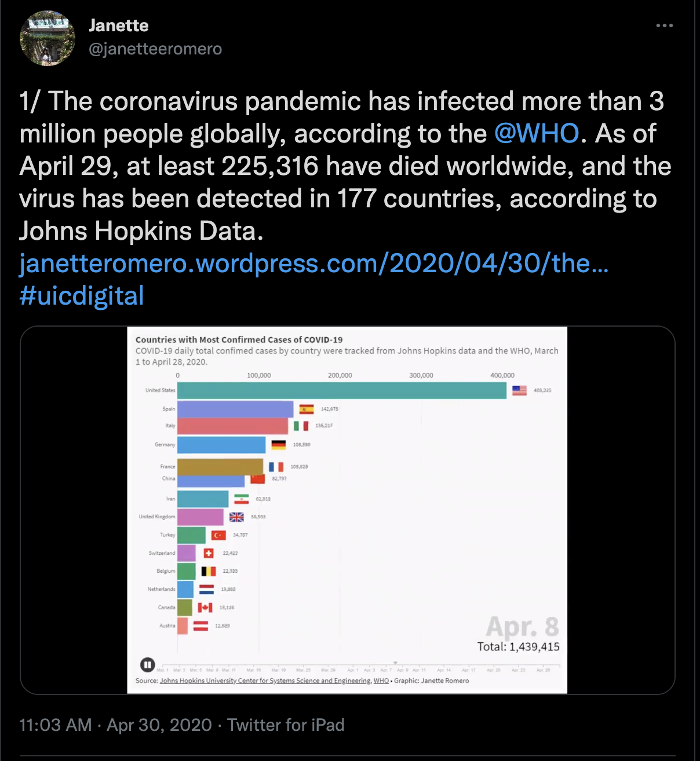
Task: Open Janette's profile picture
Action: click(48, 38)
